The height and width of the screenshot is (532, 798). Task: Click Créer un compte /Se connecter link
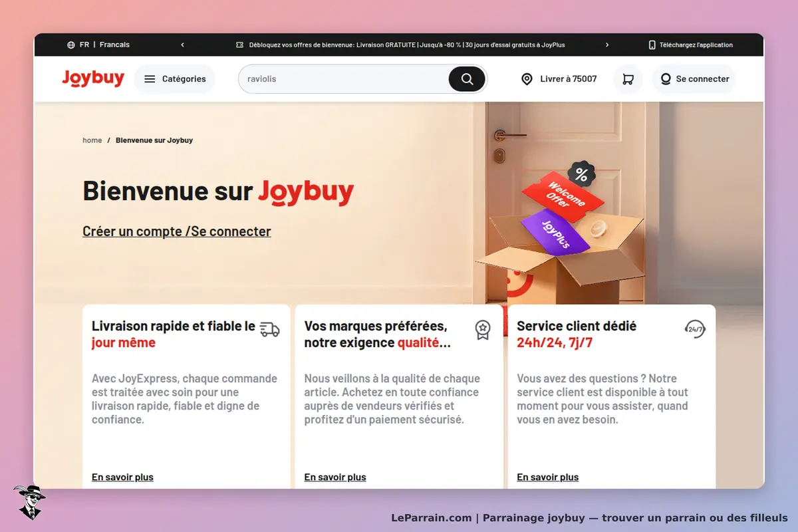pyautogui.click(x=177, y=231)
